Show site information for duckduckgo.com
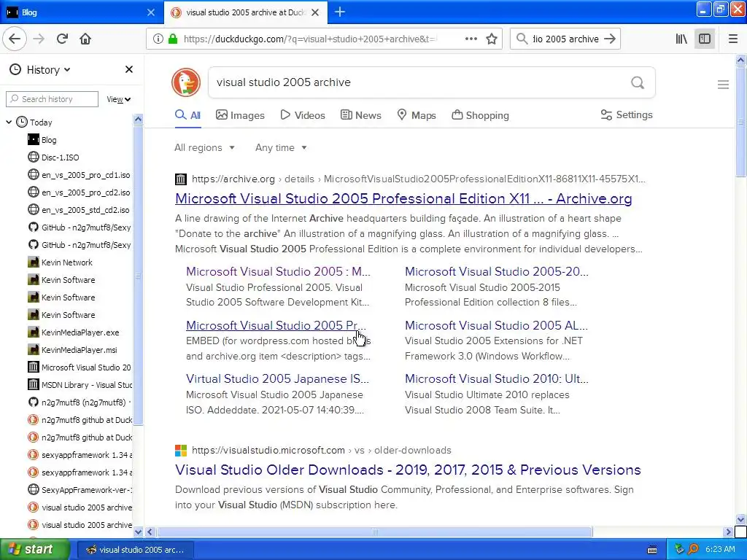 (x=158, y=39)
